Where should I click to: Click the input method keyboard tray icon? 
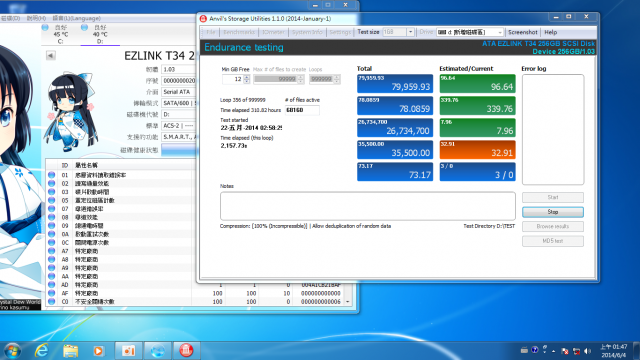point(524,350)
